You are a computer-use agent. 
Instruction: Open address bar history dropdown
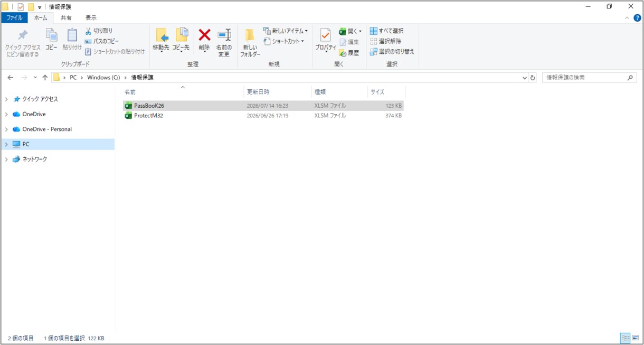point(524,78)
